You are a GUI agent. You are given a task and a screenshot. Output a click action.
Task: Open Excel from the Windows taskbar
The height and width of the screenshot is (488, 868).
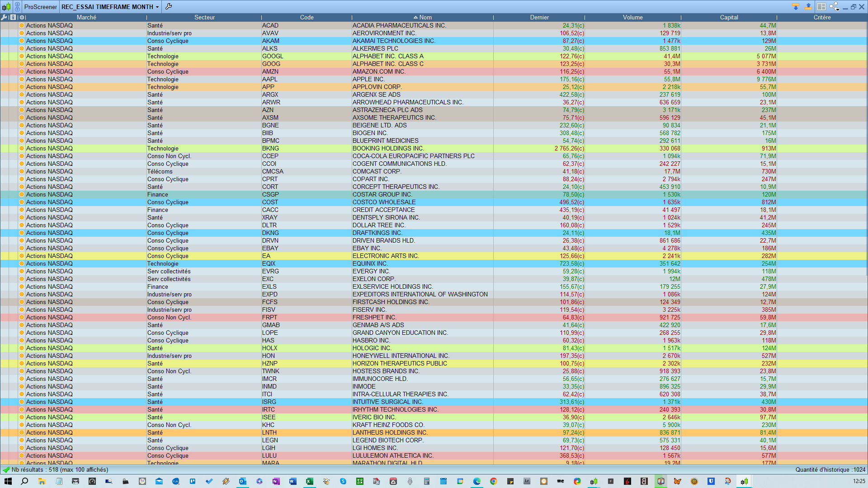pyautogui.click(x=310, y=481)
